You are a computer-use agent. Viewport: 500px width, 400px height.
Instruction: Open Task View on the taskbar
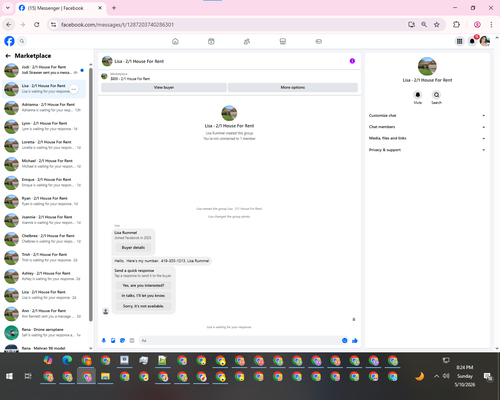pyautogui.click(x=28, y=376)
